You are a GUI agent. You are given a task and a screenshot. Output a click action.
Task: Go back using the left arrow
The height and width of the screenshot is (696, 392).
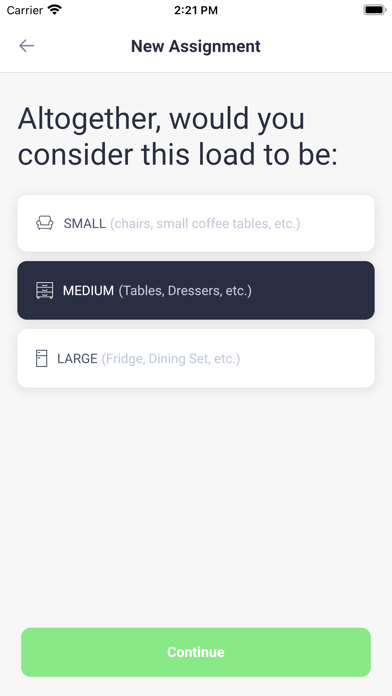coord(27,46)
